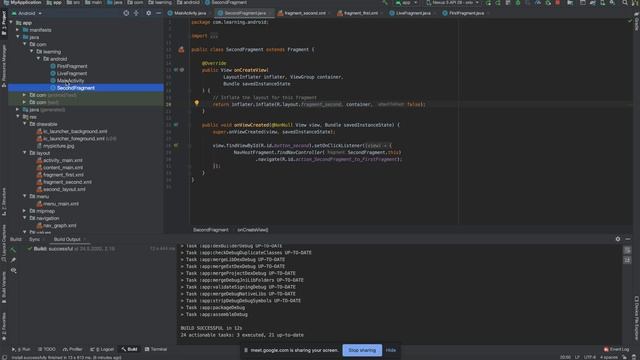Screen dimensions: 640x360
Task: Open the Event Log tool window
Action: point(616,349)
